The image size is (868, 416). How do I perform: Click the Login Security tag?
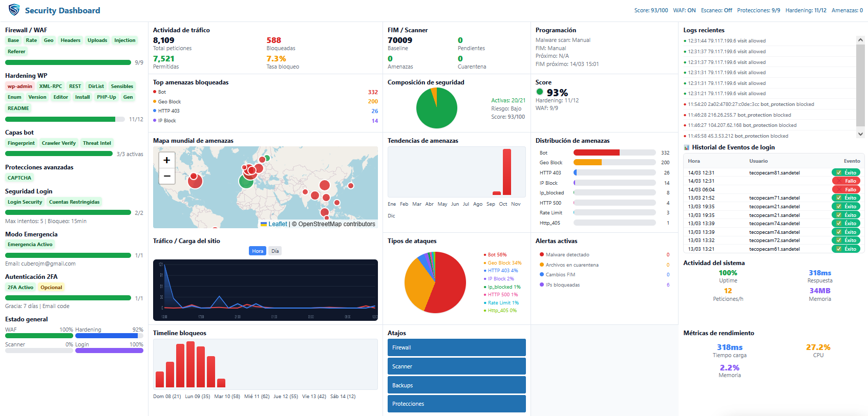click(x=25, y=202)
